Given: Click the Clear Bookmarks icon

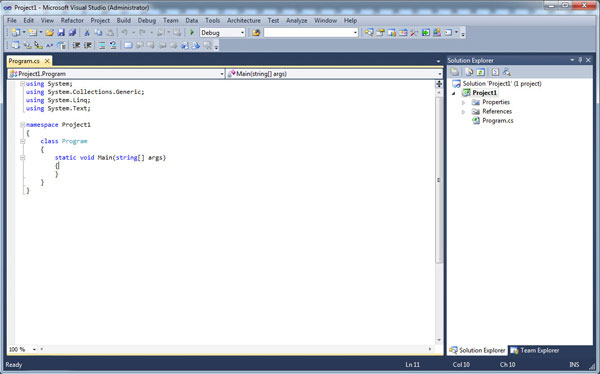Looking at the screenshot, I should (207, 45).
